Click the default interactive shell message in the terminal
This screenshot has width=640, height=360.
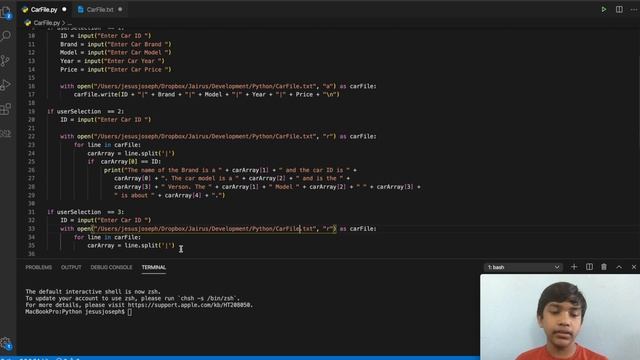[x=93, y=291]
